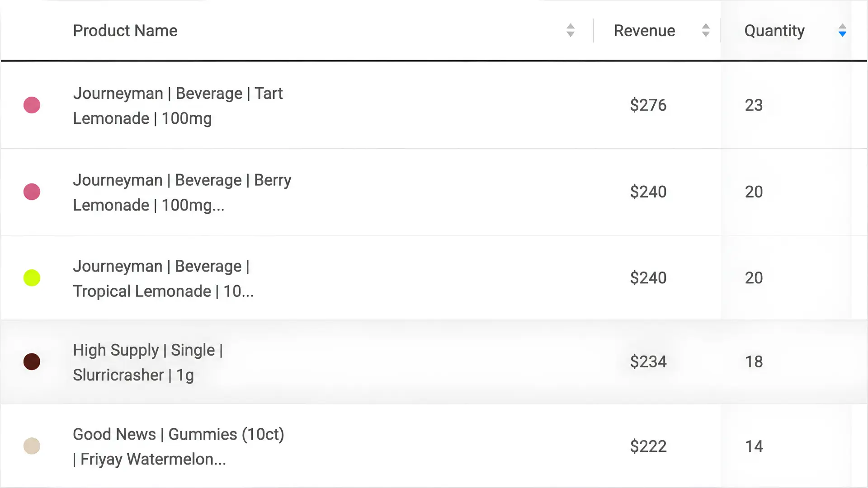Viewport: 868px width, 488px height.
Task: Sort by Product Name using sort arrows
Action: [x=571, y=30]
